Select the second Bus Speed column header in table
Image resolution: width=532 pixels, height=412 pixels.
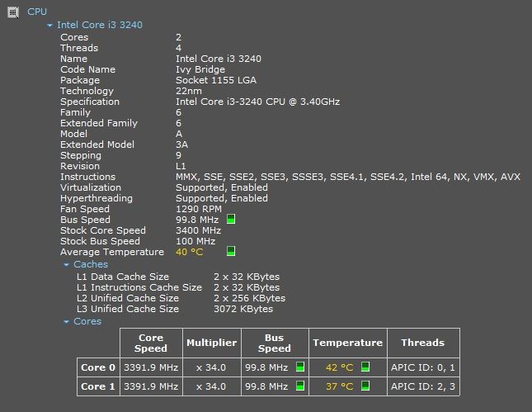pyautogui.click(x=275, y=343)
